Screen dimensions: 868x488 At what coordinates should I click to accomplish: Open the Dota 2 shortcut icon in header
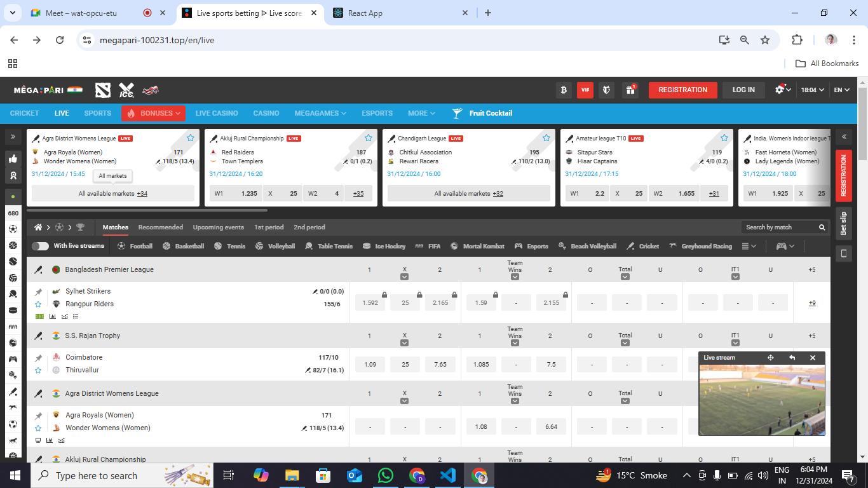click(103, 90)
